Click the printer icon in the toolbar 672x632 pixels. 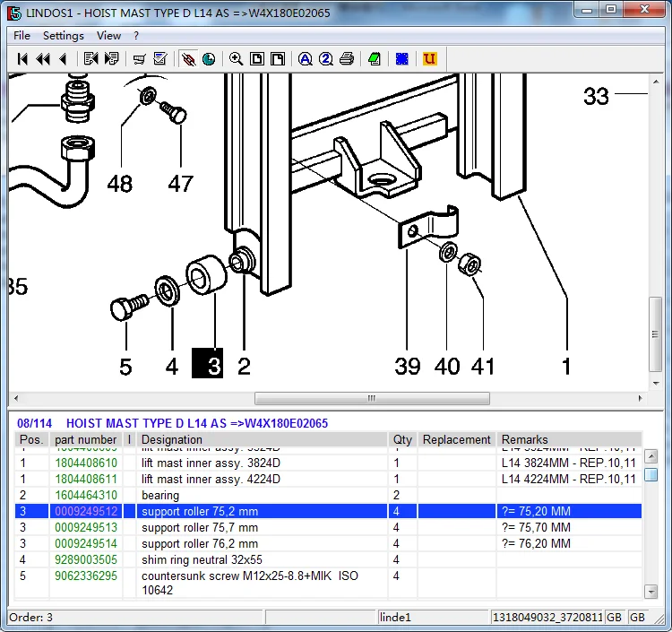(346, 59)
